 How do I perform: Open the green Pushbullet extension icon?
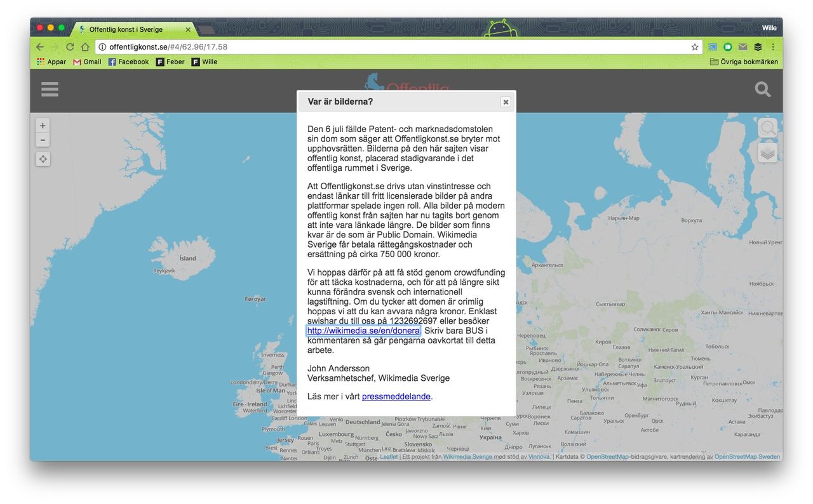728,47
